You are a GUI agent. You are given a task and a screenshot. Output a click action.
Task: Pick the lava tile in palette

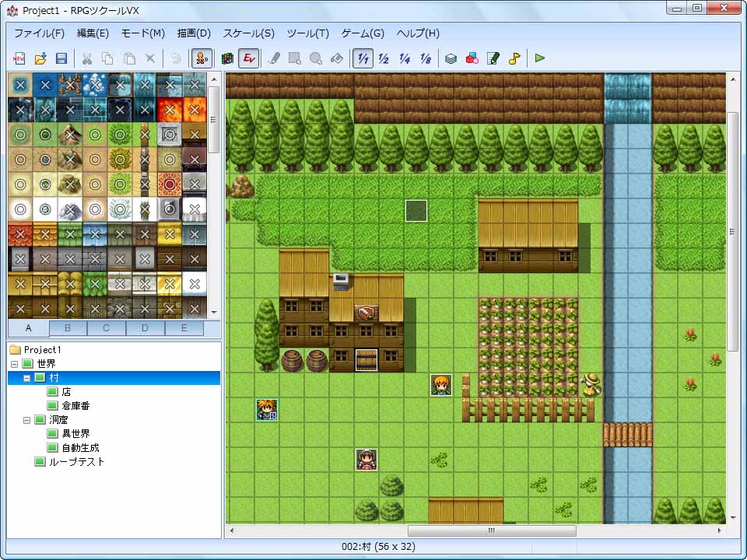[x=169, y=110]
